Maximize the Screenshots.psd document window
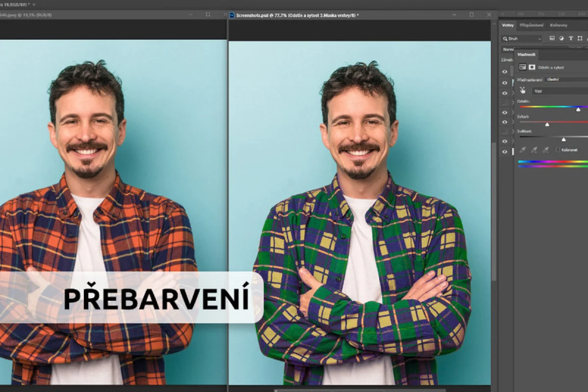 (471, 15)
